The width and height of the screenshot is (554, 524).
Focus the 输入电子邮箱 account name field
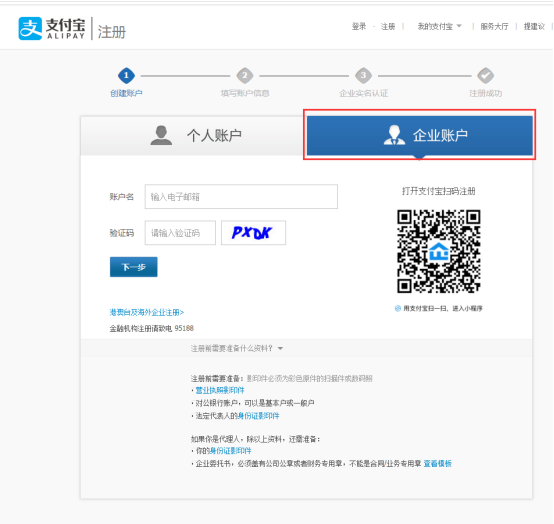tap(241, 196)
